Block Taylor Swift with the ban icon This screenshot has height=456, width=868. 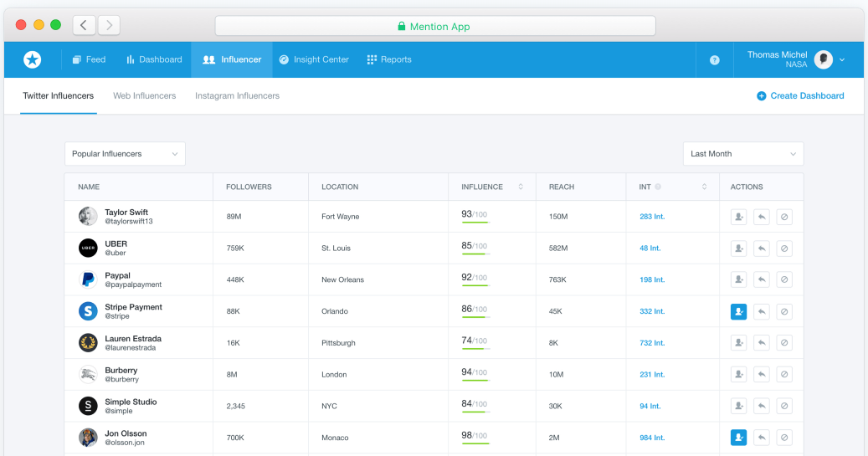click(x=784, y=217)
